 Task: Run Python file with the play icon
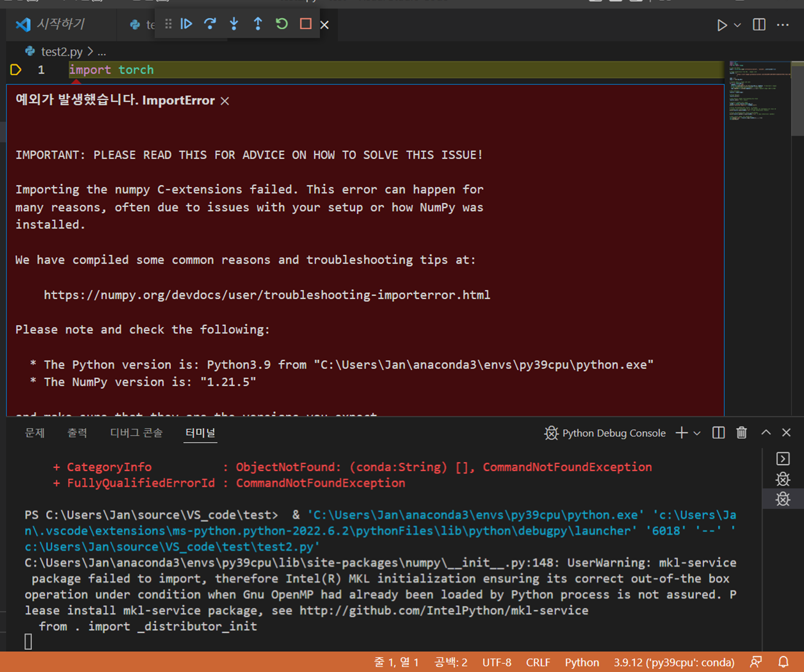point(722,25)
